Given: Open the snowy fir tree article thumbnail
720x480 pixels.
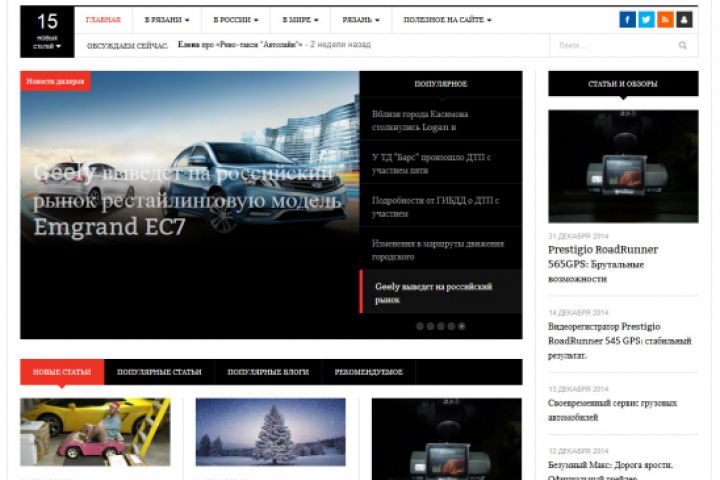Looking at the screenshot, I should [270, 432].
